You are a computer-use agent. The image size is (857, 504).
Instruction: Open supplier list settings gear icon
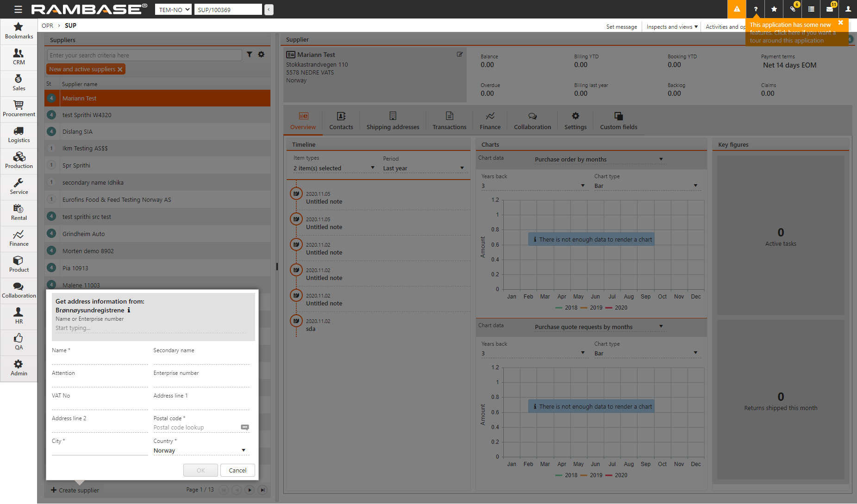[261, 55]
